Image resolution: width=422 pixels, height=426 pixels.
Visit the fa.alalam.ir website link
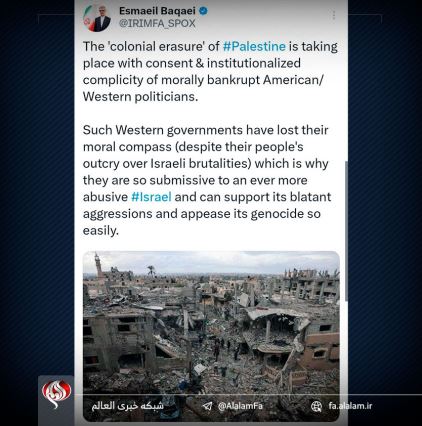tap(350, 406)
